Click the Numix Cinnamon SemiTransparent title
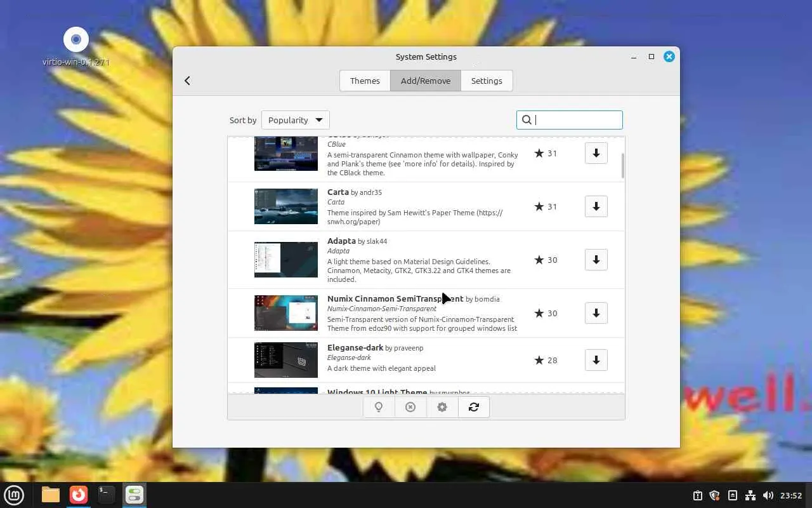This screenshot has height=508, width=812. [x=395, y=298]
